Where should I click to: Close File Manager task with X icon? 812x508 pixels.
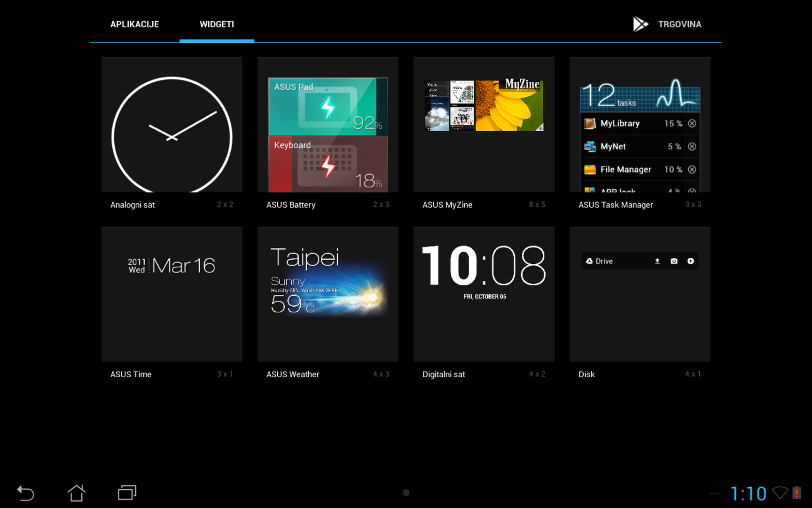692,169
